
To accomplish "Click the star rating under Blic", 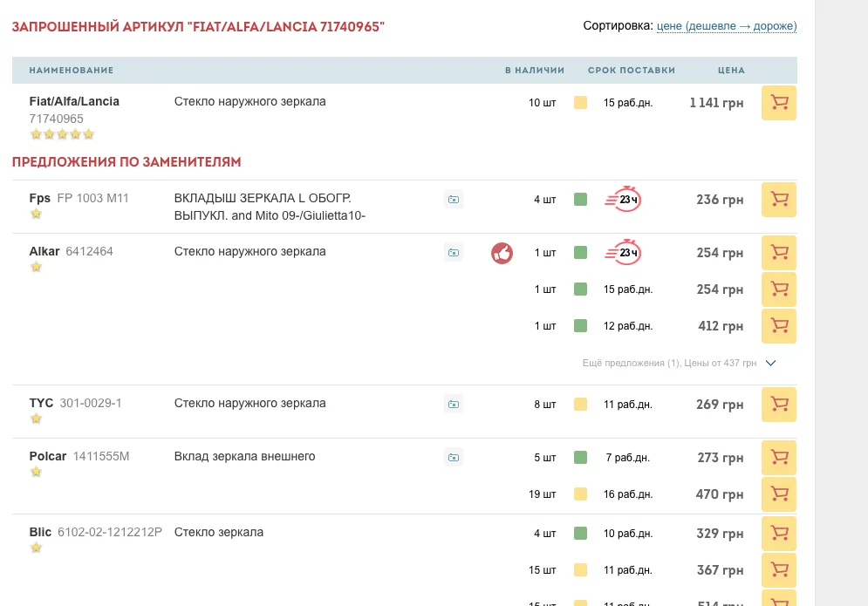I will pyautogui.click(x=36, y=548).
